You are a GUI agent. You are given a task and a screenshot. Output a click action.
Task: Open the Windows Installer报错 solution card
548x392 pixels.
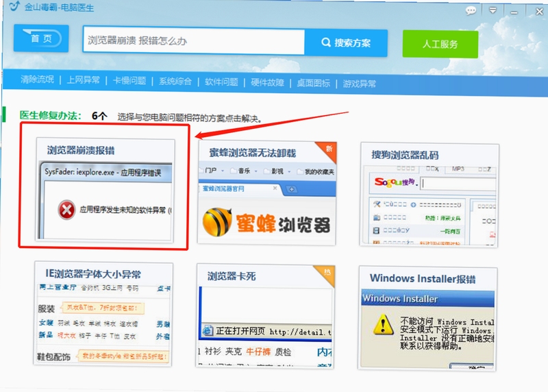(427, 319)
